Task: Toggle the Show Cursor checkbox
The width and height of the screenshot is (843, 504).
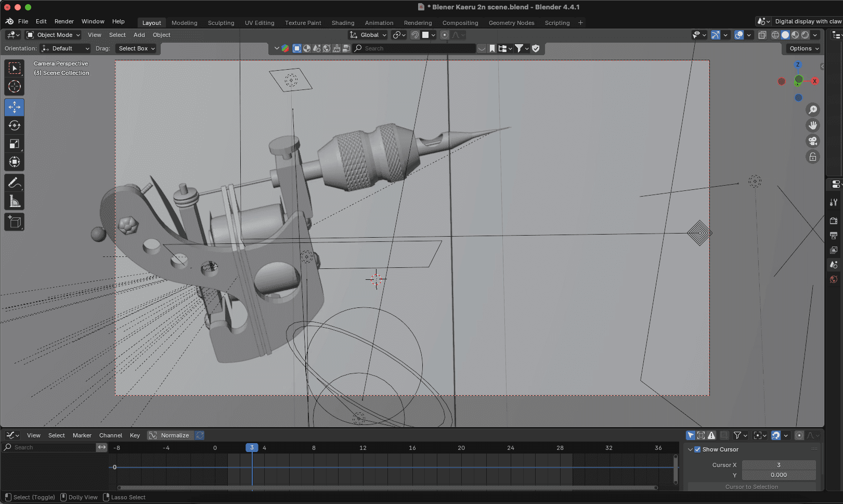Action: coord(697,449)
